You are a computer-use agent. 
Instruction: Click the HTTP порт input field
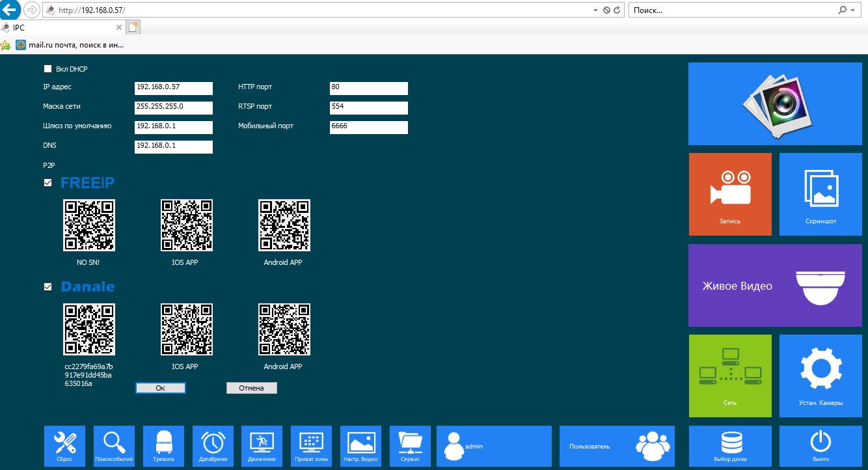[368, 88]
